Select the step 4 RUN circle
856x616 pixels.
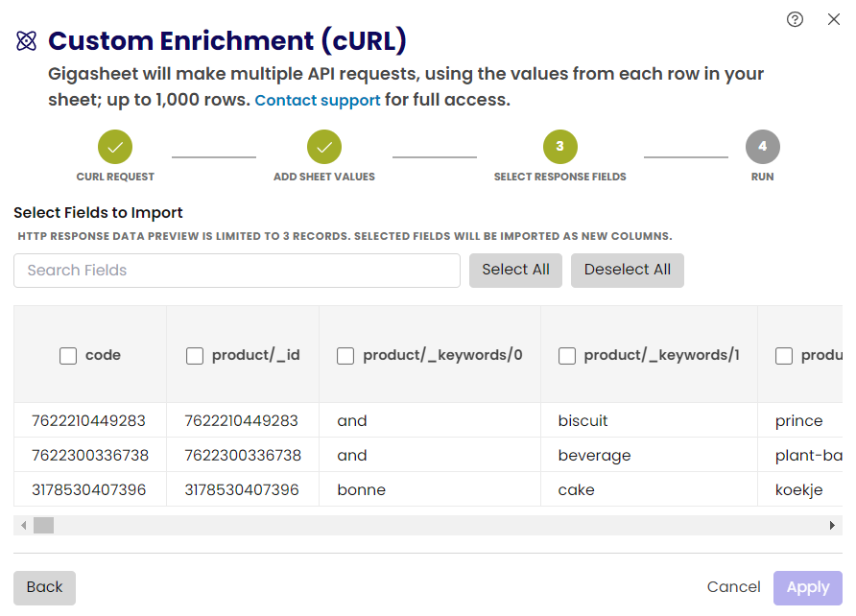click(x=762, y=148)
